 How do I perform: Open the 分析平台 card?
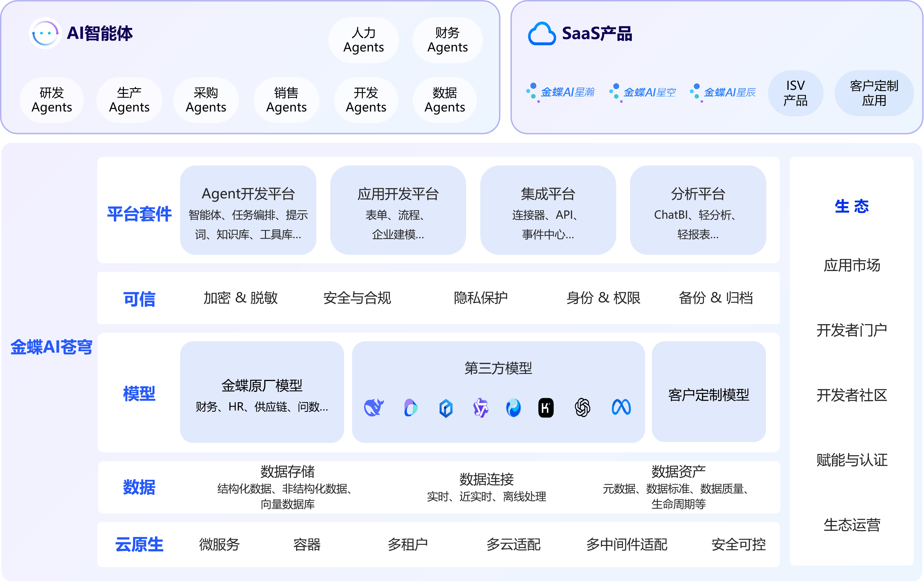pyautogui.click(x=698, y=210)
